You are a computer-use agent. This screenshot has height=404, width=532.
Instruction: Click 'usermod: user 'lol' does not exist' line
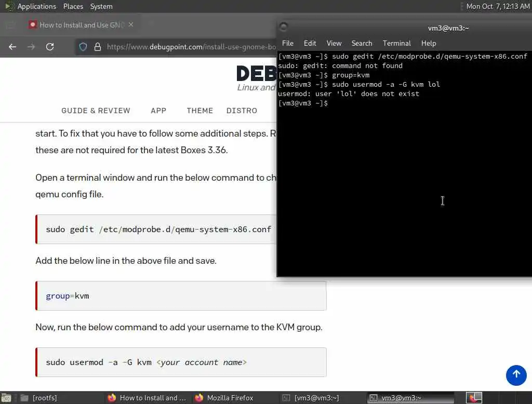pyautogui.click(x=349, y=93)
